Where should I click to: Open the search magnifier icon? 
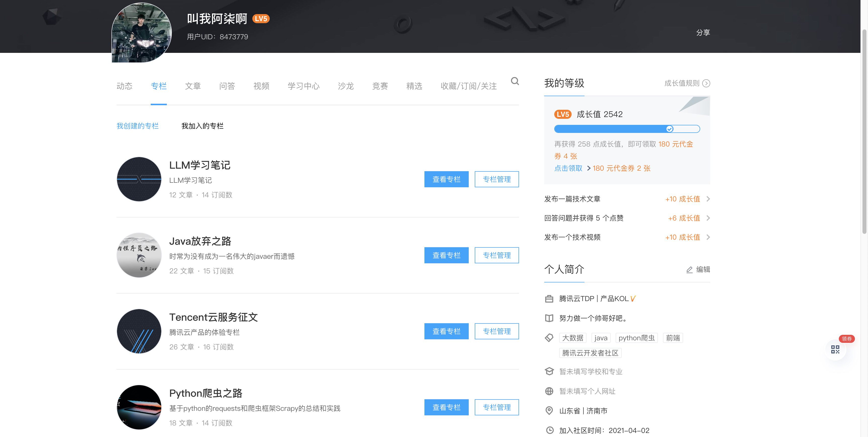pyautogui.click(x=515, y=81)
